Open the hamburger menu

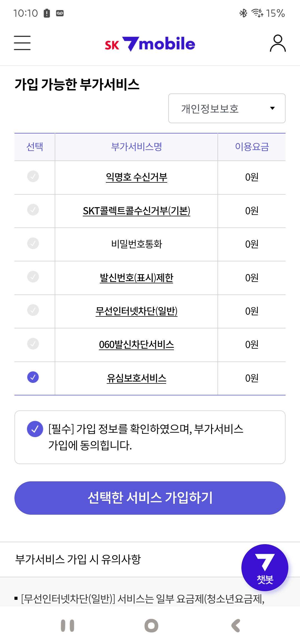coord(22,43)
